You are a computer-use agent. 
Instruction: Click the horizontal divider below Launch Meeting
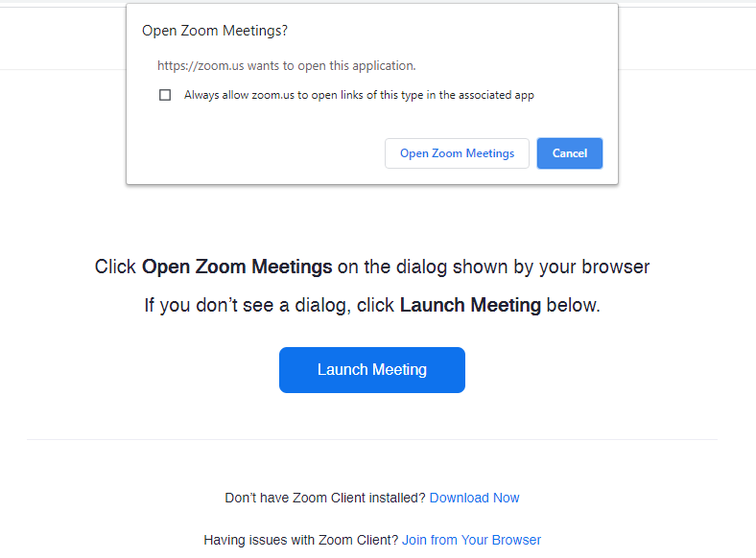372,439
